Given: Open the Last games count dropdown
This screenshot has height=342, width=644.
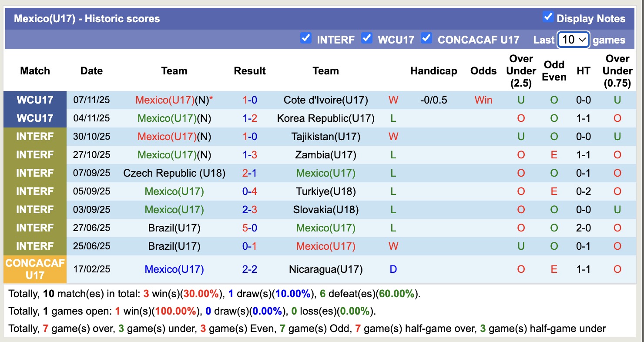Looking at the screenshot, I should [573, 40].
